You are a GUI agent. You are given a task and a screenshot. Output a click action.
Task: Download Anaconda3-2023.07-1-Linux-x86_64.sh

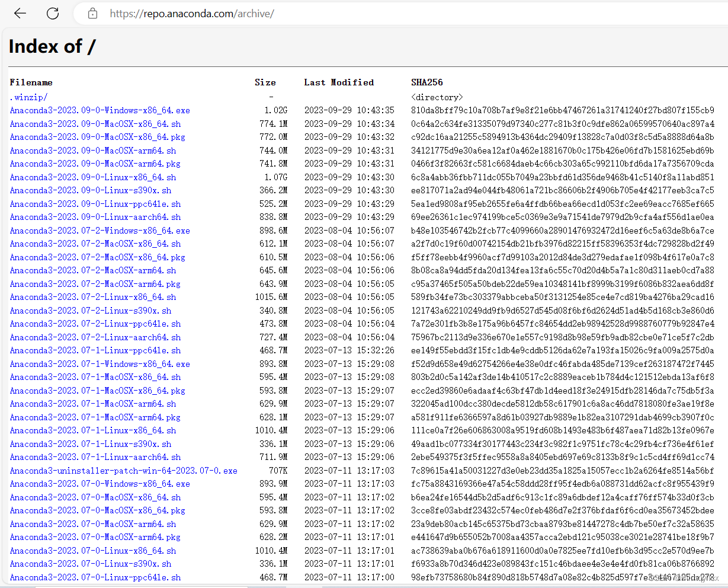[93, 430]
